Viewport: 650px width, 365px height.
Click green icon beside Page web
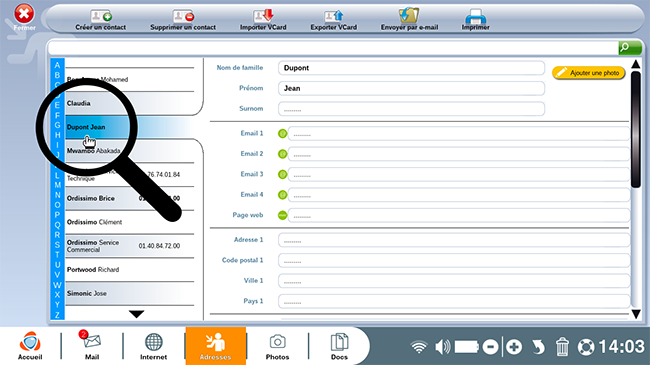(x=282, y=215)
